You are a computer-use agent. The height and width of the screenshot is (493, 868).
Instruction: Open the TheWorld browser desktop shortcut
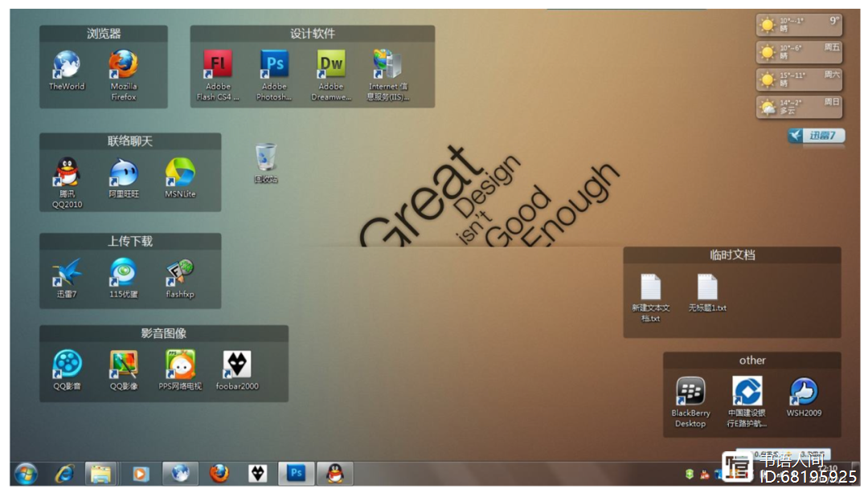pyautogui.click(x=66, y=64)
